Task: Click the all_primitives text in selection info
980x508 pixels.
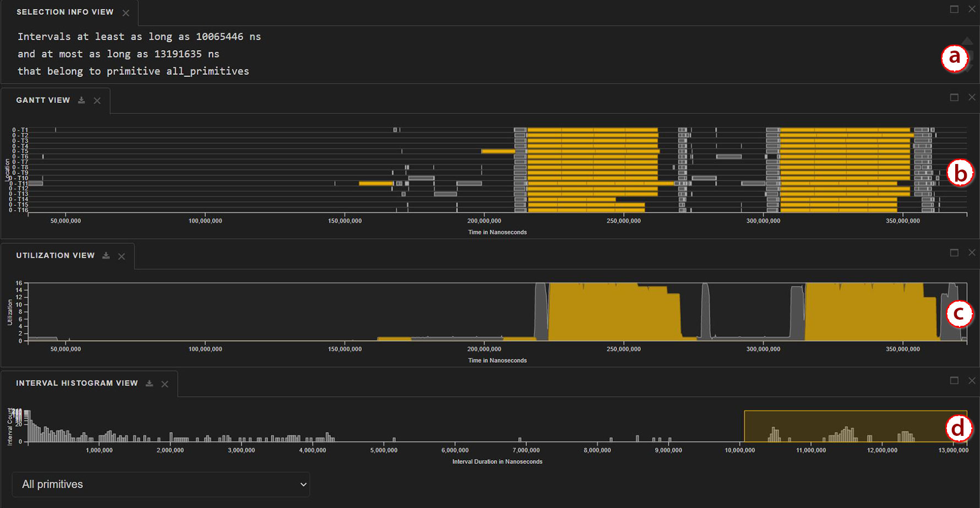Action: point(208,72)
